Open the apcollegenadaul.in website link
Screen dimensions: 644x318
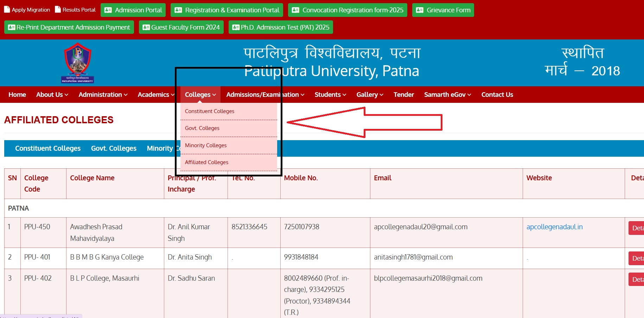click(554, 227)
